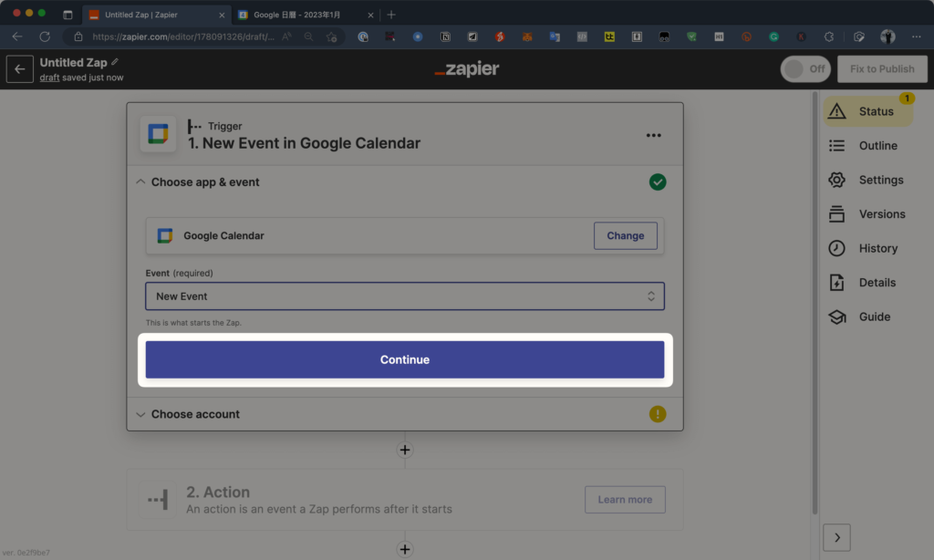
Task: Add a step with plus below trigger
Action: click(x=405, y=450)
